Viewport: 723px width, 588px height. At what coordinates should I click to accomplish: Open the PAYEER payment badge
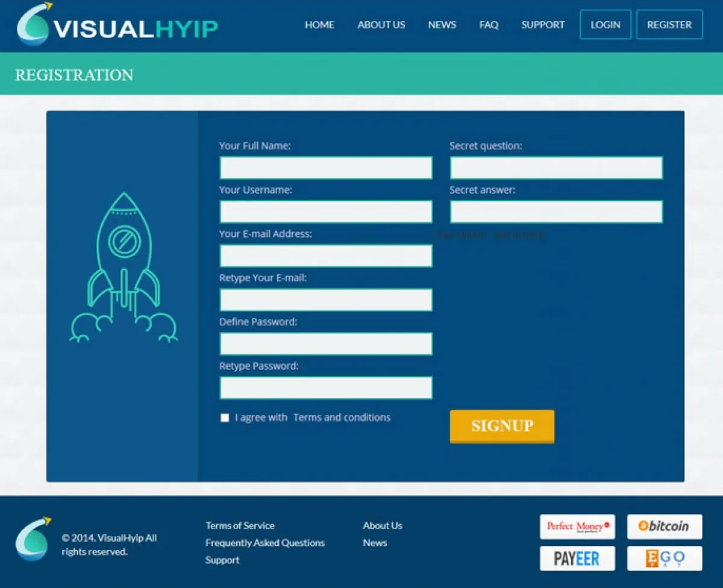click(x=577, y=558)
